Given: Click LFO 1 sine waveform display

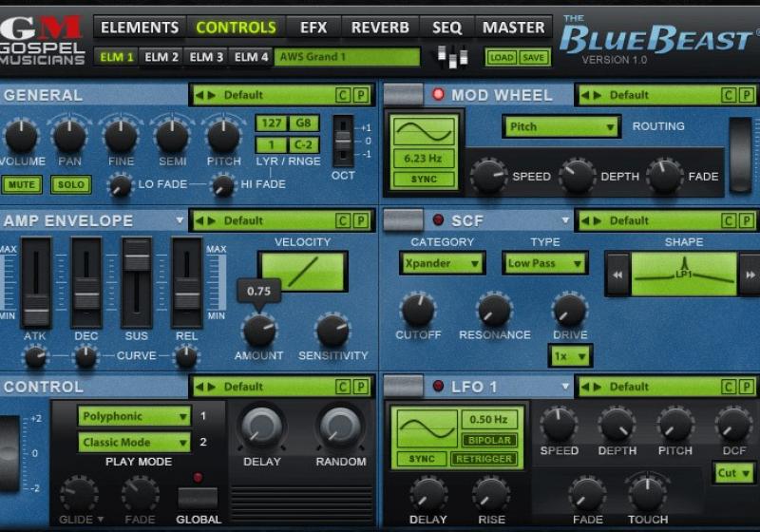Looking at the screenshot, I should point(427,428).
